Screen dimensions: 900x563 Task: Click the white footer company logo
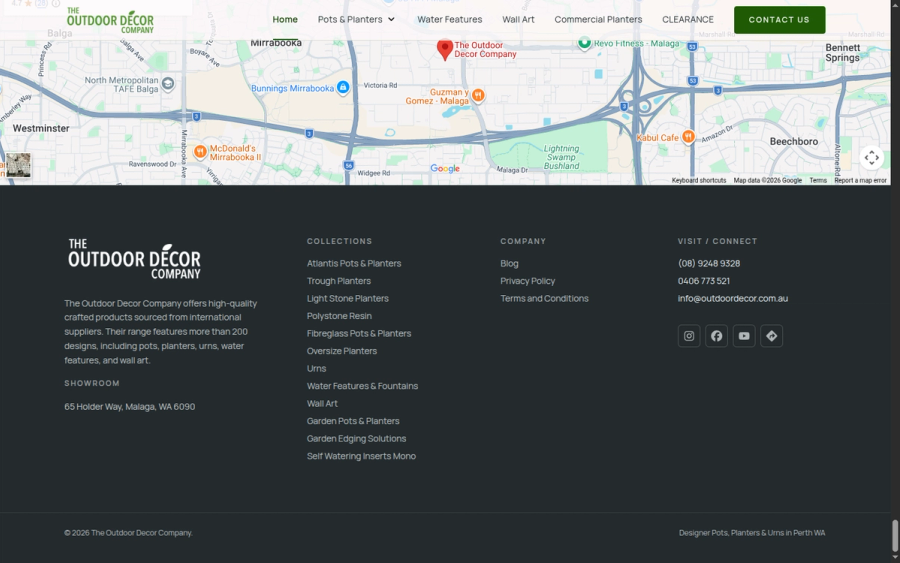click(134, 259)
